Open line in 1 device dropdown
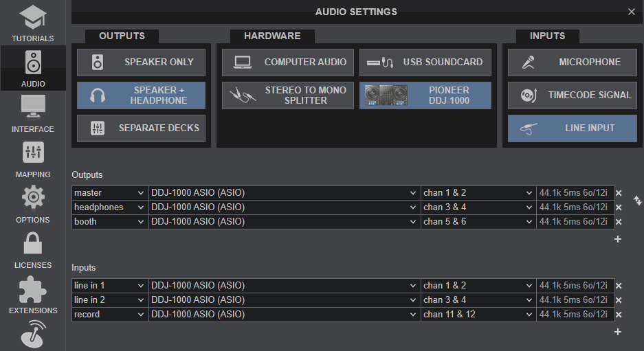This screenshot has height=351, width=644. click(x=285, y=286)
